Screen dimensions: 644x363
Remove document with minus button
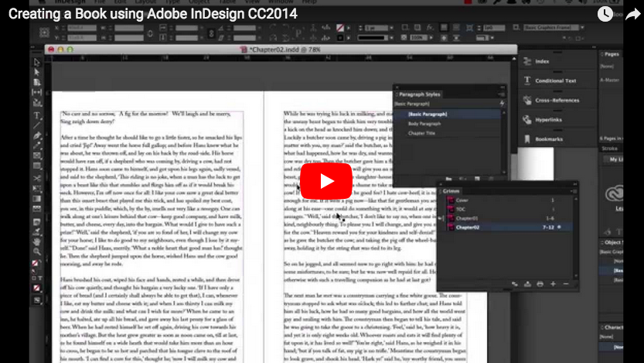click(565, 284)
